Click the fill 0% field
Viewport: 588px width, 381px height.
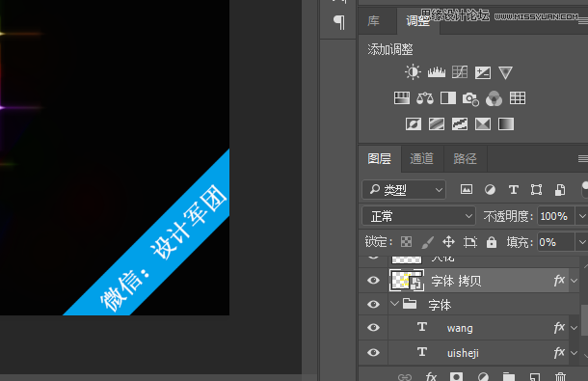tap(556, 242)
